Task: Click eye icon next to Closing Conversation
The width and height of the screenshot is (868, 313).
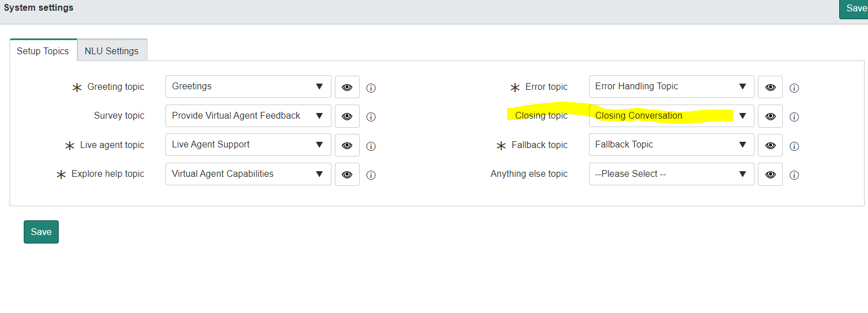Action: pyautogui.click(x=770, y=116)
